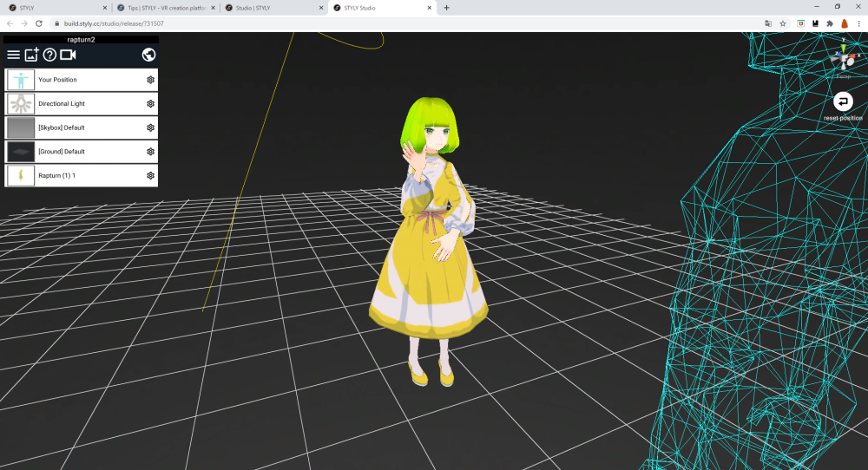Click the browser forward arrow
This screenshot has height=470, width=868.
coord(24,23)
